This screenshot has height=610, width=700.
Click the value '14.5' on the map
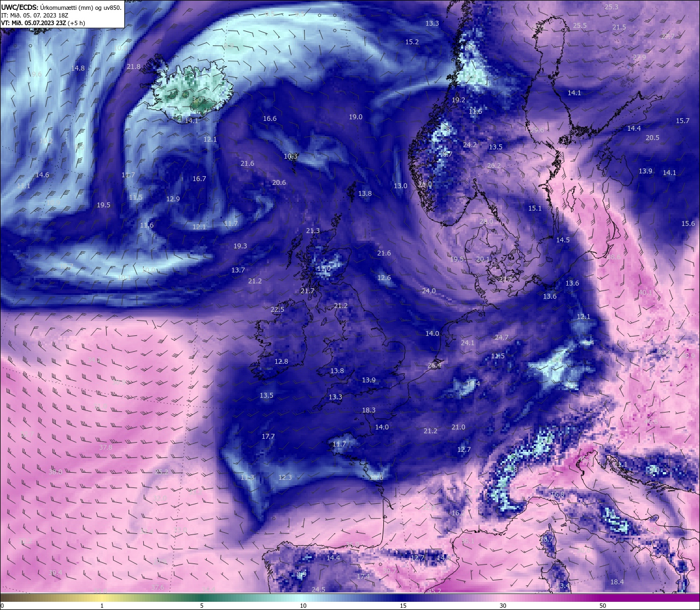(563, 240)
